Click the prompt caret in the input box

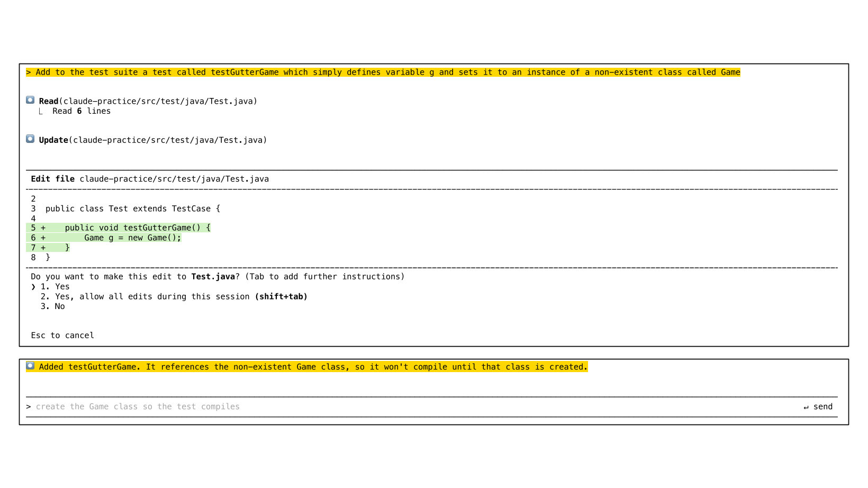(29, 406)
